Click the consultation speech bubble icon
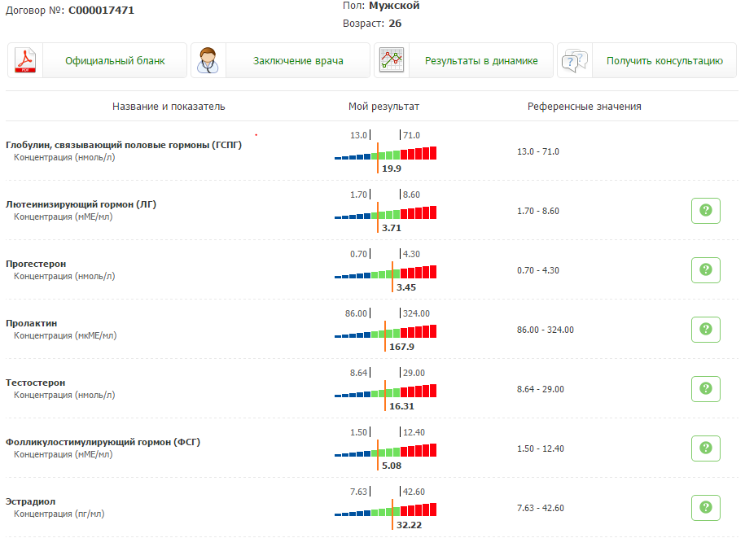This screenshot has width=745, height=560. (575, 61)
